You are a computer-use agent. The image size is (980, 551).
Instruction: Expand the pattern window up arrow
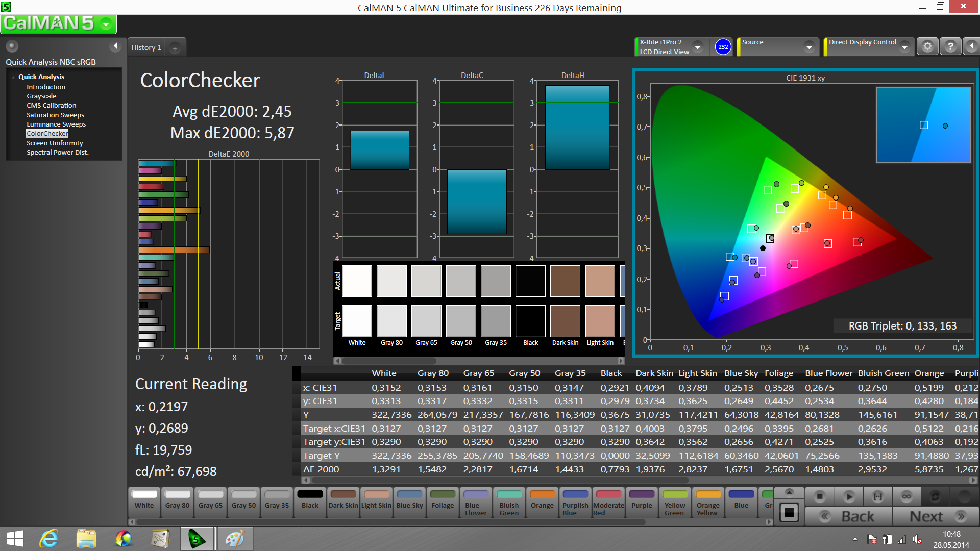(789, 492)
